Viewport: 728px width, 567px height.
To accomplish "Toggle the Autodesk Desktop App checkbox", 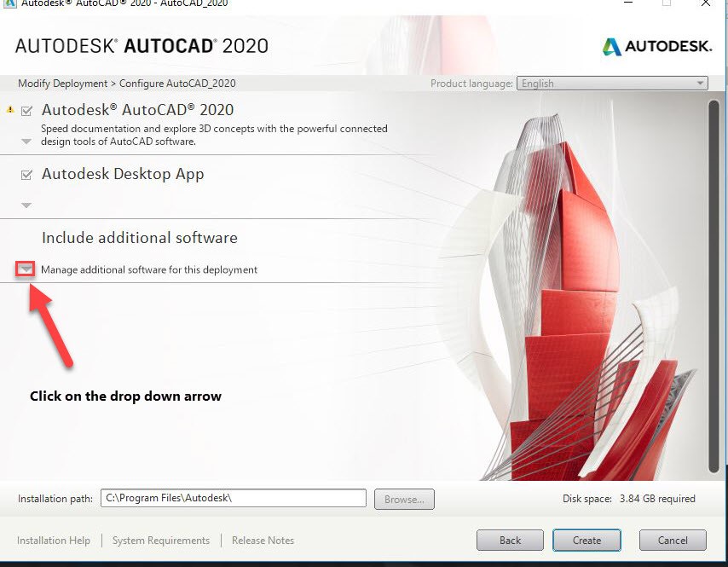I will coord(26,175).
